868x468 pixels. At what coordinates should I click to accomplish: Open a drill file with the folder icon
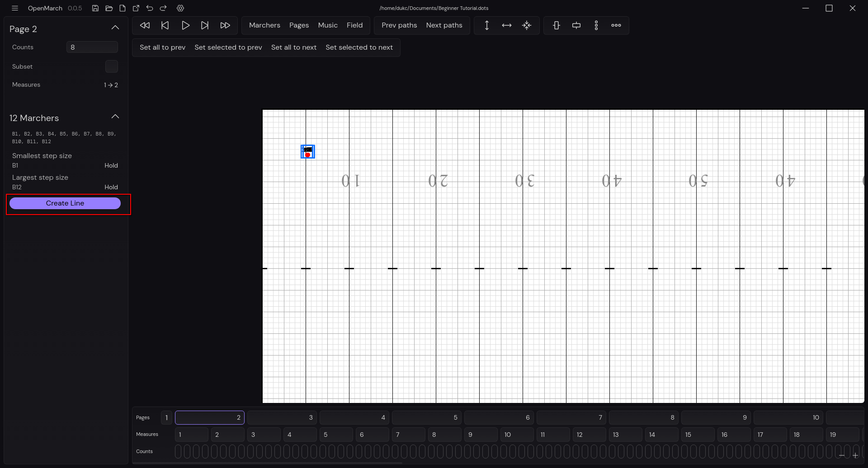(109, 8)
